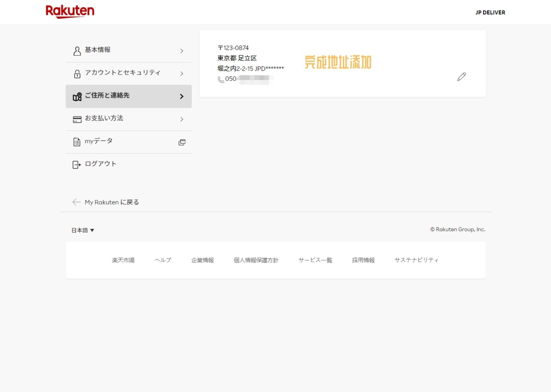Select the lock icon for アカウントとセキュリティ
Viewport: 551px width, 392px height.
[77, 73]
